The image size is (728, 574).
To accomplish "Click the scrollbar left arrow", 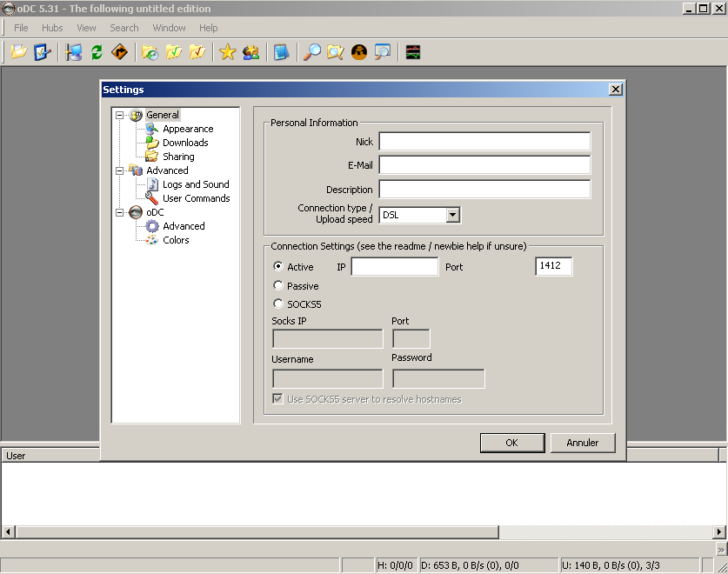I will coord(8,531).
